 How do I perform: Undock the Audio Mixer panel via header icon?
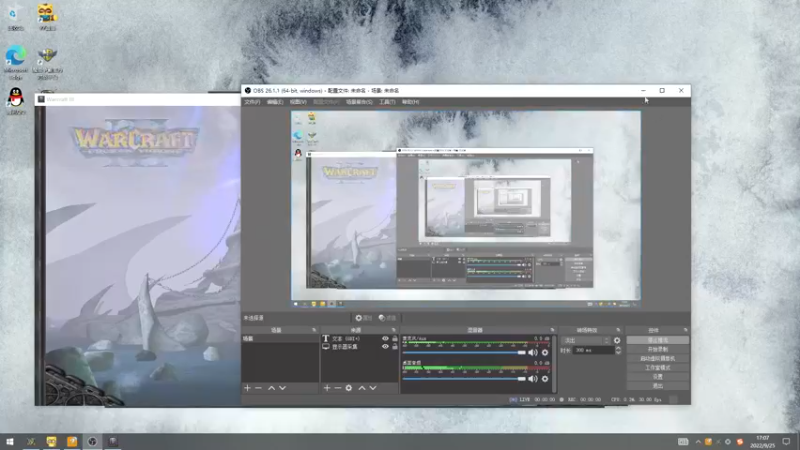click(x=552, y=330)
